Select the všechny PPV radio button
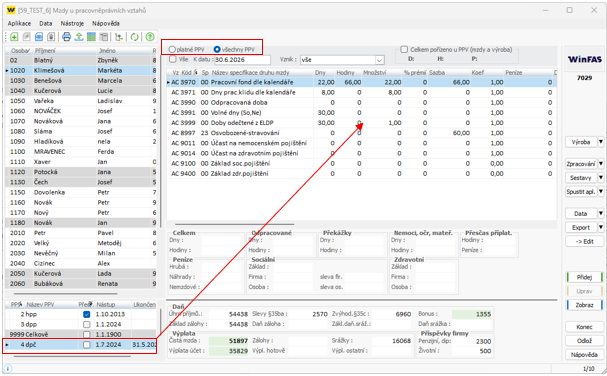This screenshot has width=607, height=376. click(x=217, y=50)
